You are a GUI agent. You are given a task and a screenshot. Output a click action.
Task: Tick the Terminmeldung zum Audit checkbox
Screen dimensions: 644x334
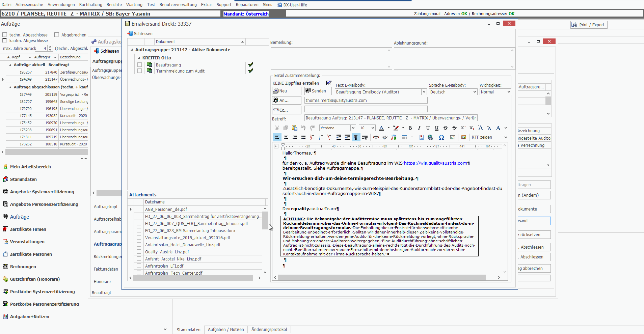point(140,71)
